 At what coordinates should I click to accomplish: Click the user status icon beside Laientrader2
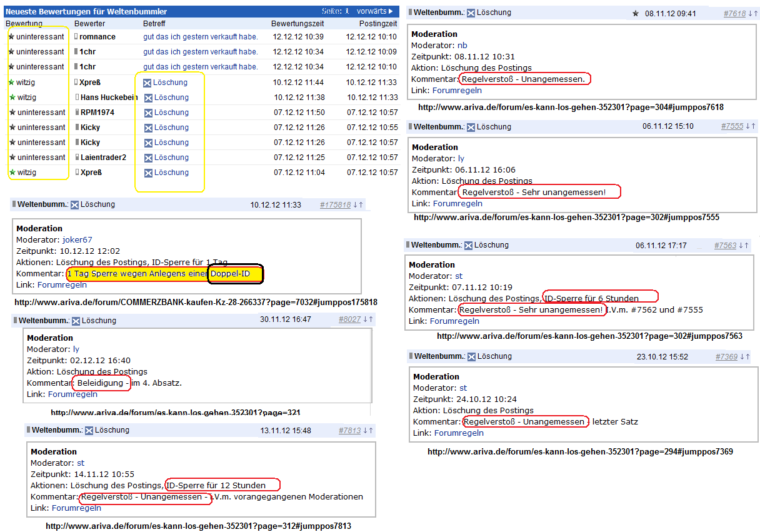(77, 158)
